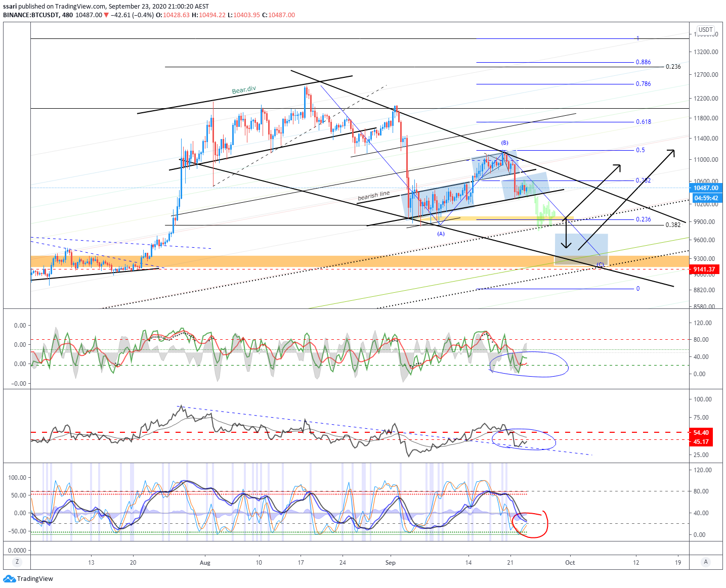The width and height of the screenshot is (726, 588).
Task: Click the TradingView cloud logo icon
Action: pyautogui.click(x=9, y=578)
